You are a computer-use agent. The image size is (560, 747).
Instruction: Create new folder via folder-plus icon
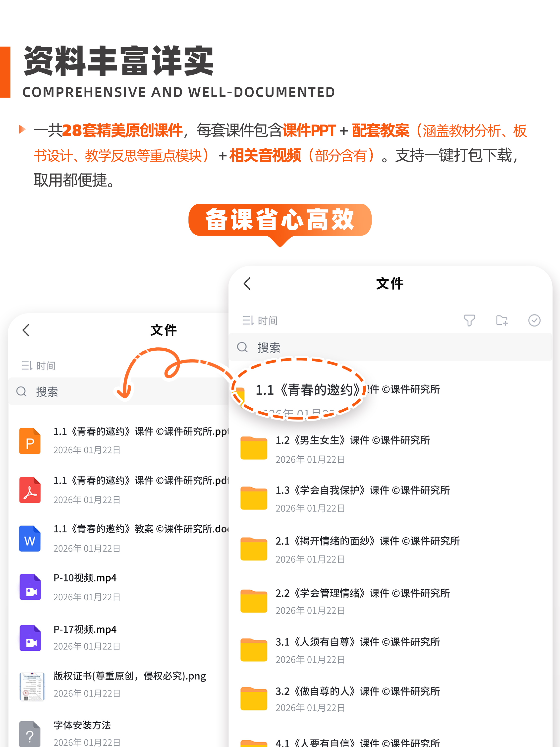502,320
